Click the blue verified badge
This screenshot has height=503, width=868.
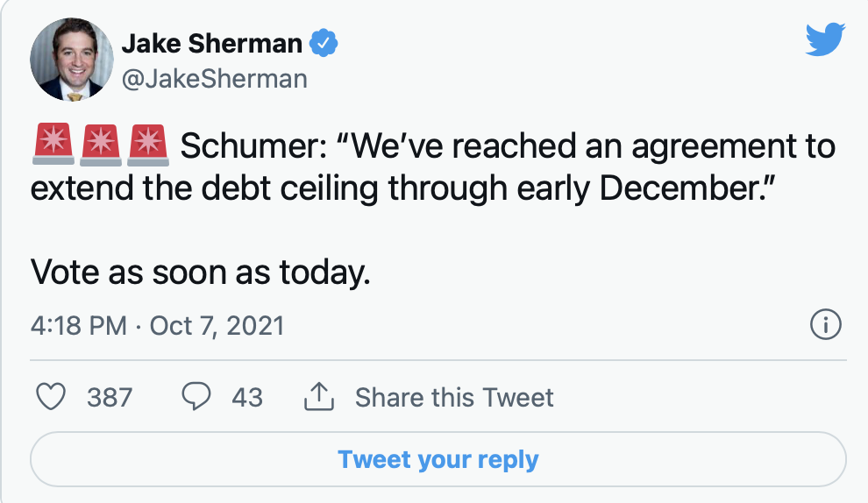(x=326, y=42)
